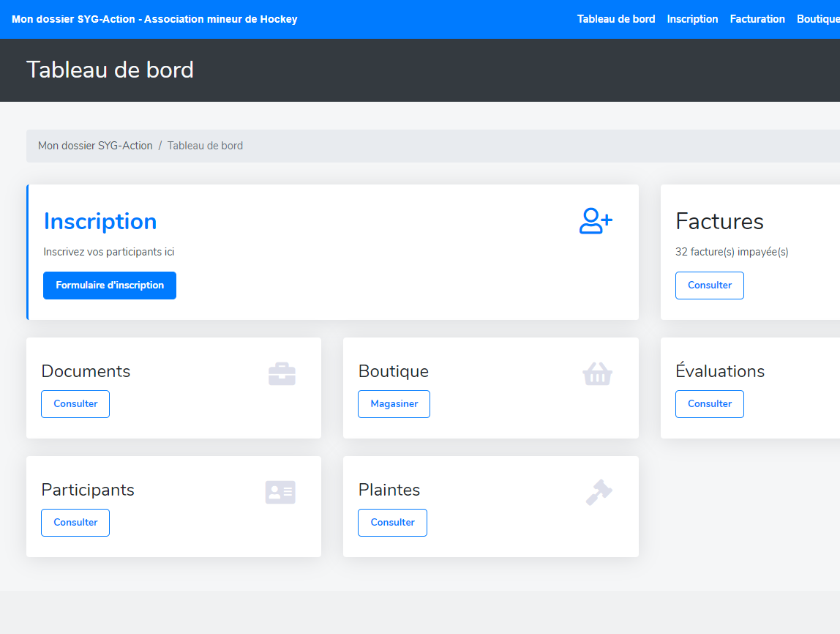Click the briefcase icon in Documents card
The width and height of the screenshot is (840, 634).
click(x=282, y=374)
